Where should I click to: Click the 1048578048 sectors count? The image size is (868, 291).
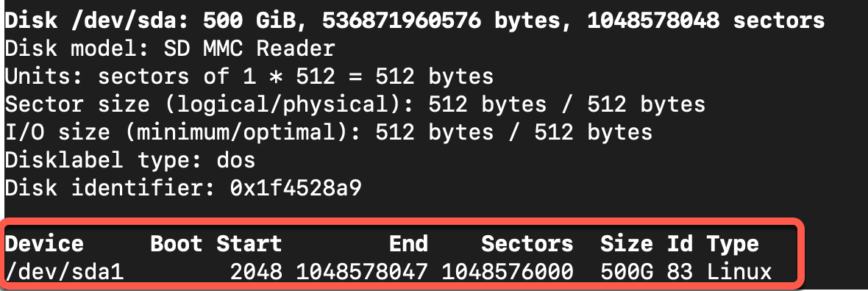(x=706, y=21)
